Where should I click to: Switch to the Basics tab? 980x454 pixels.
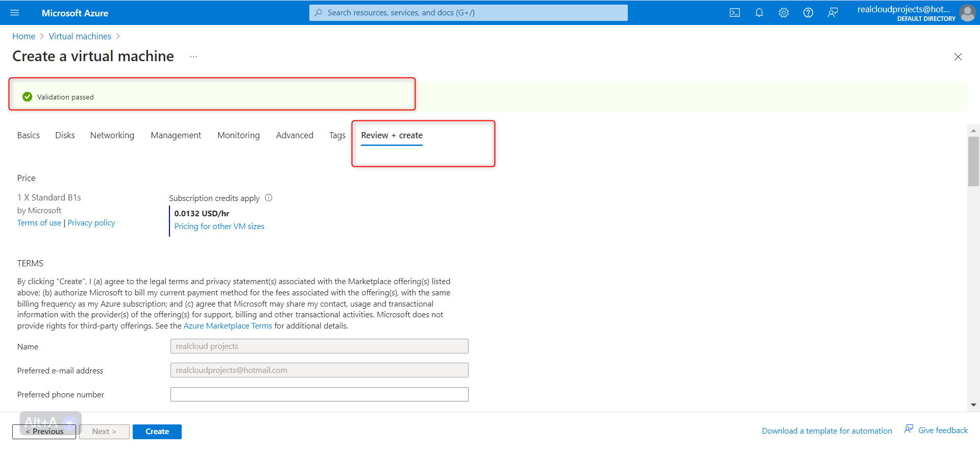coord(29,135)
